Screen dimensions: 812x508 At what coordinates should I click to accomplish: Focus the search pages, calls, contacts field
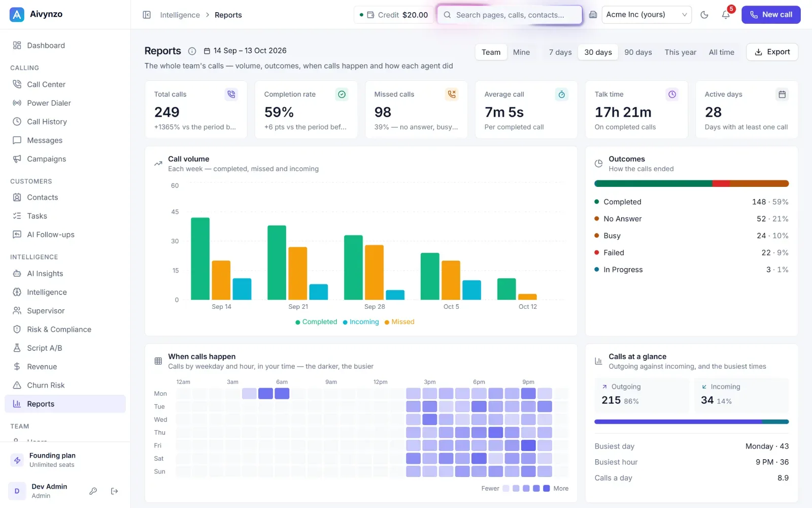(510, 15)
